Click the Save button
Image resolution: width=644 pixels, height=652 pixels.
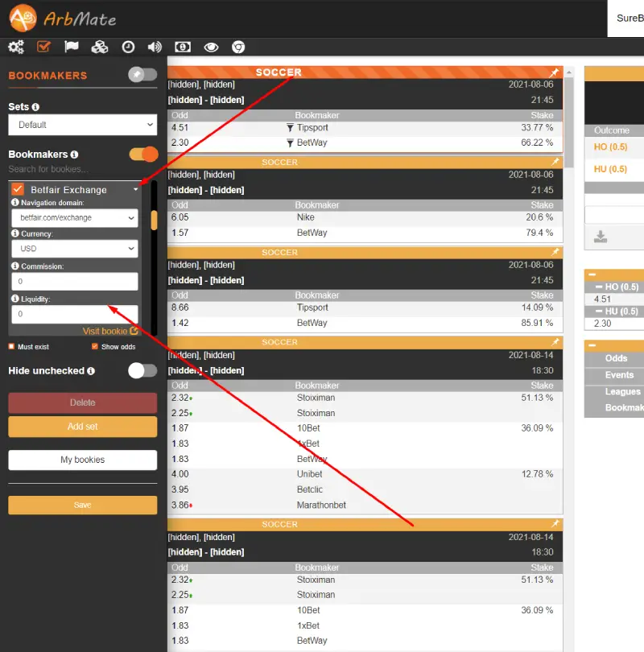click(82, 505)
